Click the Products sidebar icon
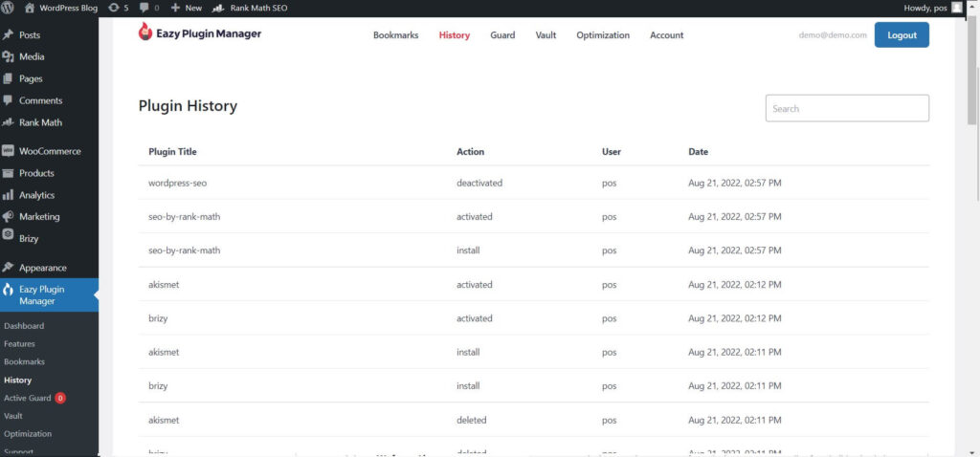The width and height of the screenshot is (980, 457). 8,173
